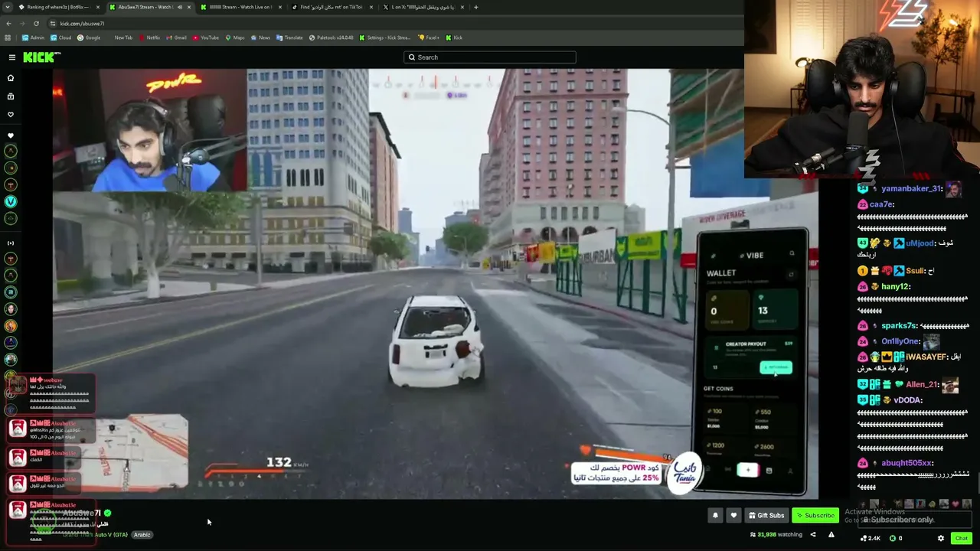Image resolution: width=980 pixels, height=551 pixels.
Task: Open the apps grid in bookmarks bar
Action: 8,37
